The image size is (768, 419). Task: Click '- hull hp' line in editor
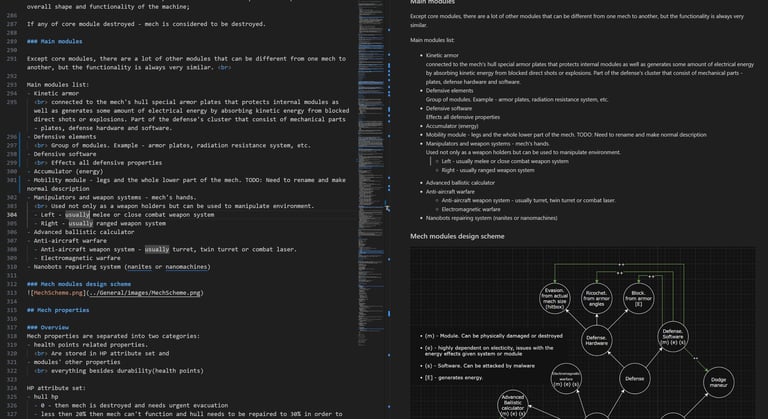coord(43,396)
